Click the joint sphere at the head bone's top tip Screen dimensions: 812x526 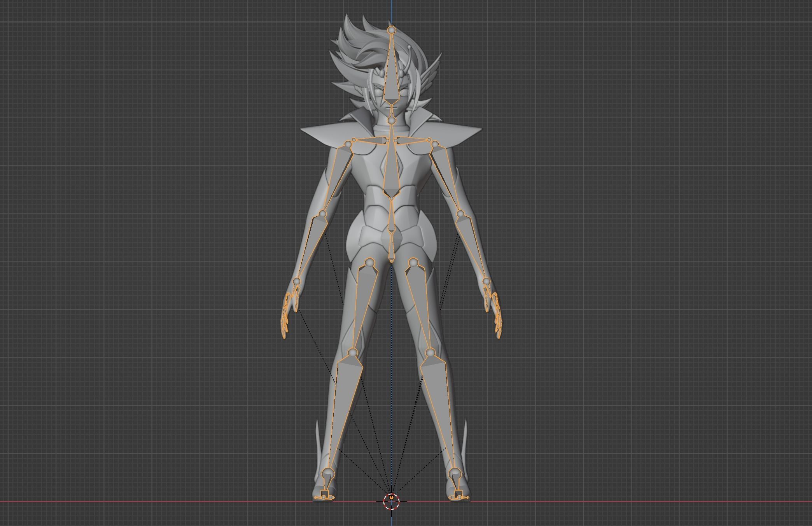(392, 30)
